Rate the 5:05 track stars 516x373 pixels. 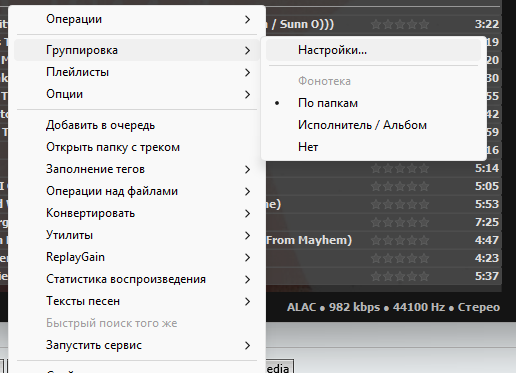400,186
